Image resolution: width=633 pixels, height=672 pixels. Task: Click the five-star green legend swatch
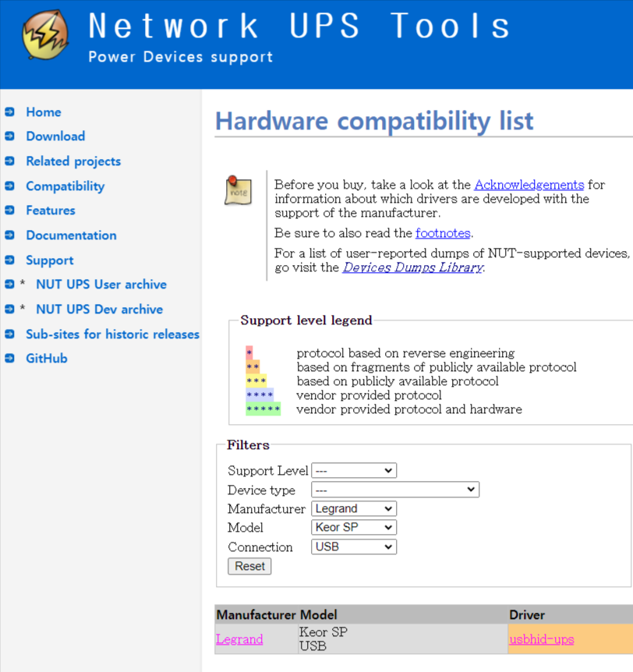(x=263, y=409)
